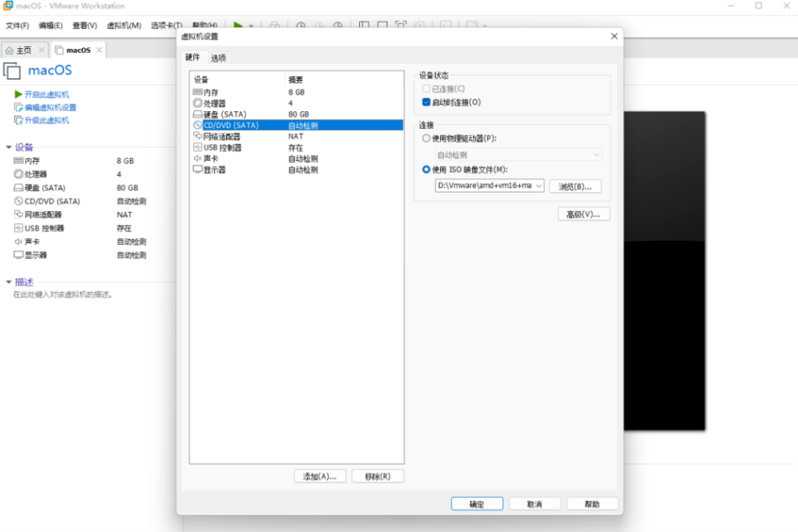Click the 添加(A)... button
Viewport: 798px width, 532px height.
[320, 477]
